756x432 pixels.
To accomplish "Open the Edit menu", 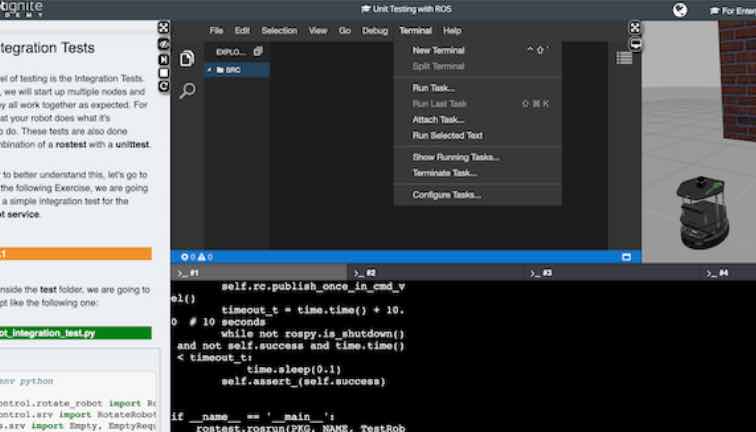I will click(242, 30).
